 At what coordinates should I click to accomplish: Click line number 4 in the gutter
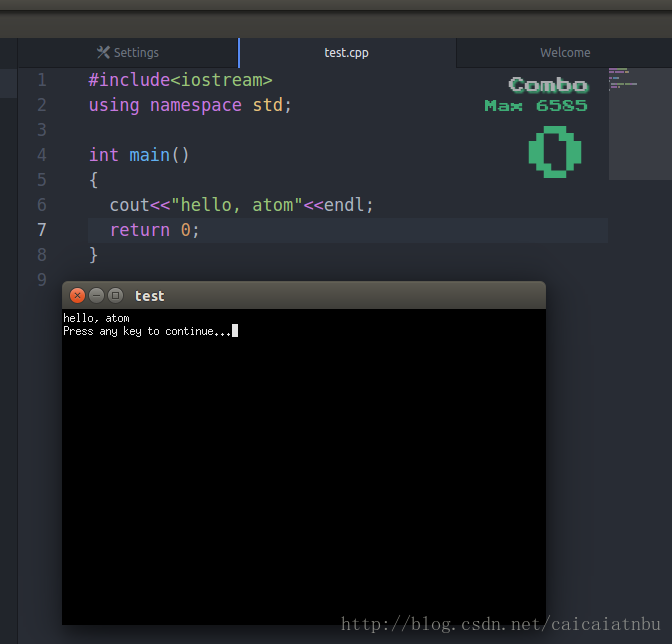click(42, 155)
